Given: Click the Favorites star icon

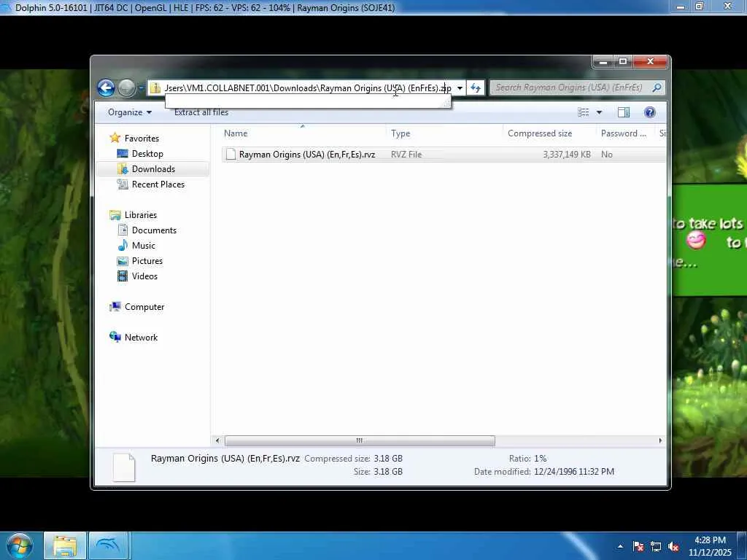Looking at the screenshot, I should [115, 138].
